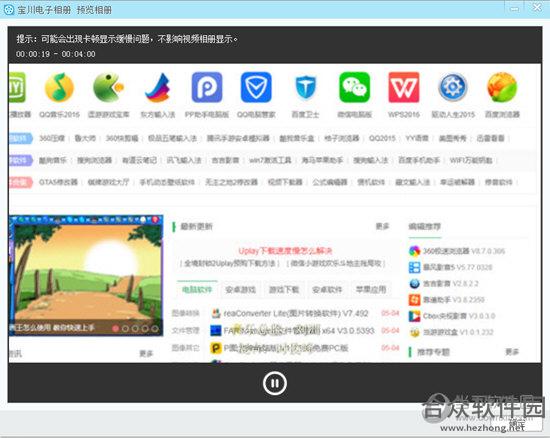Switch to the 安卓游戏 tab
The height and width of the screenshot is (438, 550).
point(241,289)
